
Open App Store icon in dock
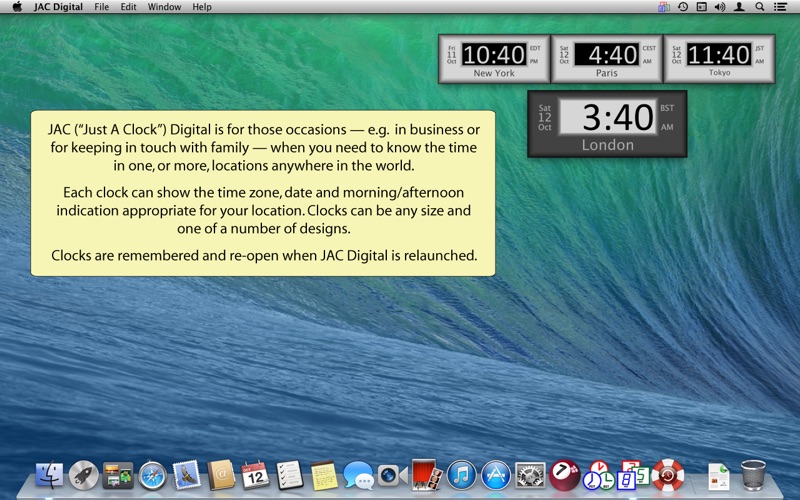pos(495,476)
